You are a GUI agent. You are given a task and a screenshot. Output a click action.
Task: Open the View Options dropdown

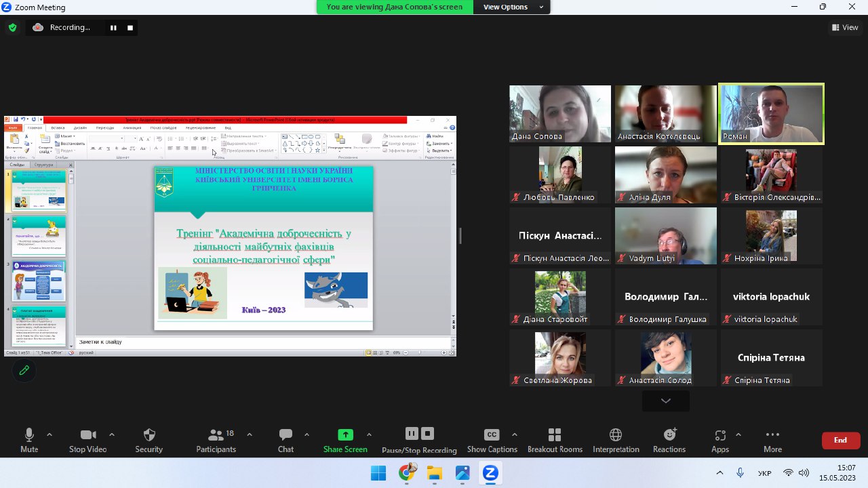513,7
